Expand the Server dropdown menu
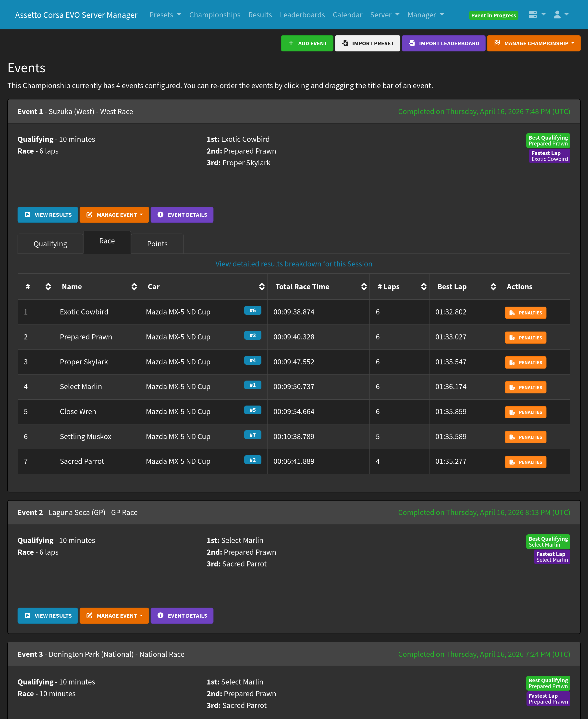Viewport: 588px width, 719px height. (x=385, y=15)
